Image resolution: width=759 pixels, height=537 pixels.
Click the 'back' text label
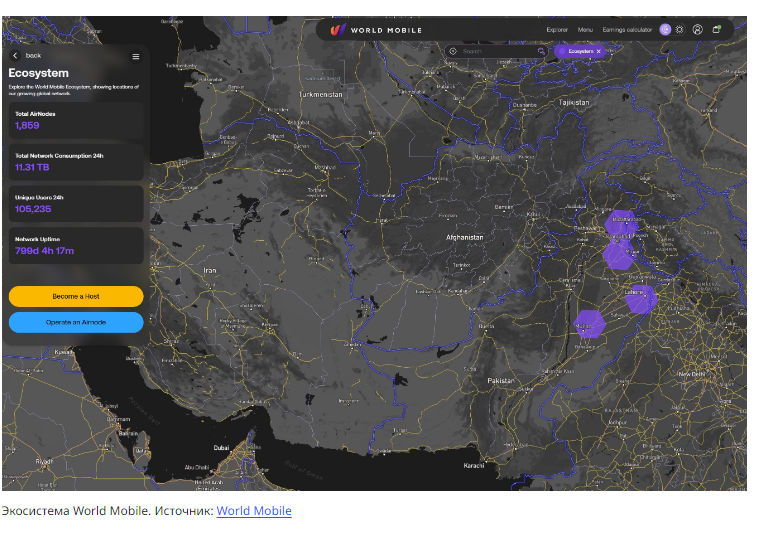click(x=33, y=56)
